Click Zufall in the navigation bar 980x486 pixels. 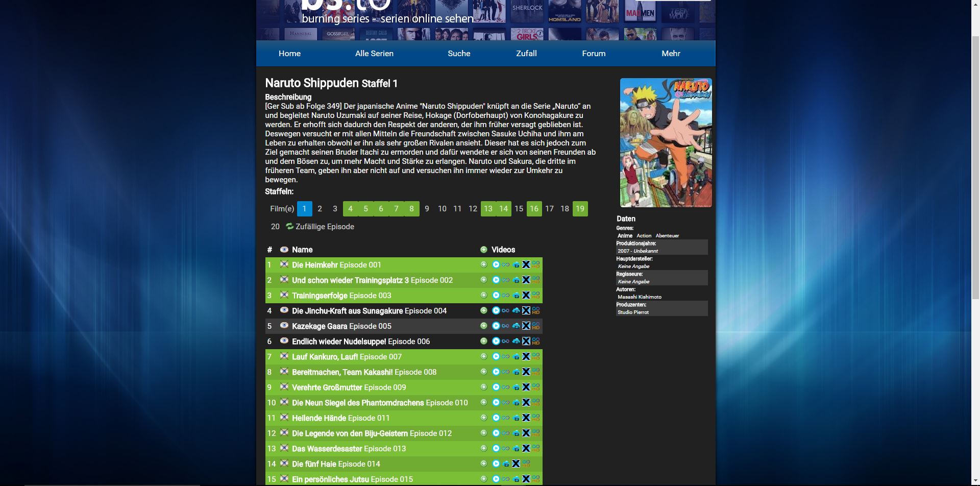coord(526,53)
